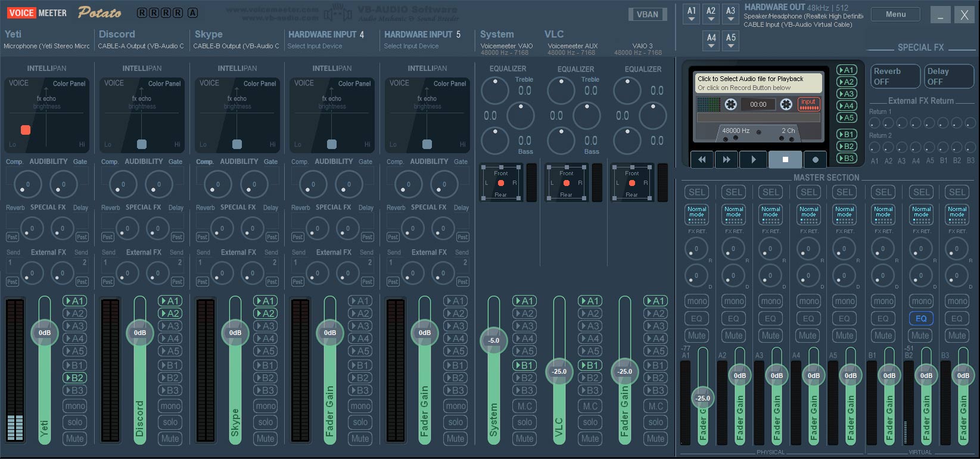Click the System surround panner red dot
Viewport: 980px width, 459px height.
click(501, 183)
